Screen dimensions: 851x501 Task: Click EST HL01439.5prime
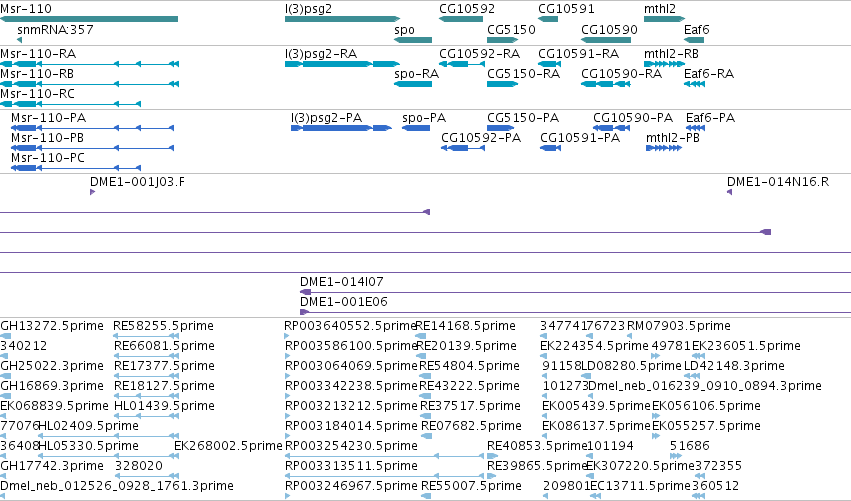click(x=164, y=406)
